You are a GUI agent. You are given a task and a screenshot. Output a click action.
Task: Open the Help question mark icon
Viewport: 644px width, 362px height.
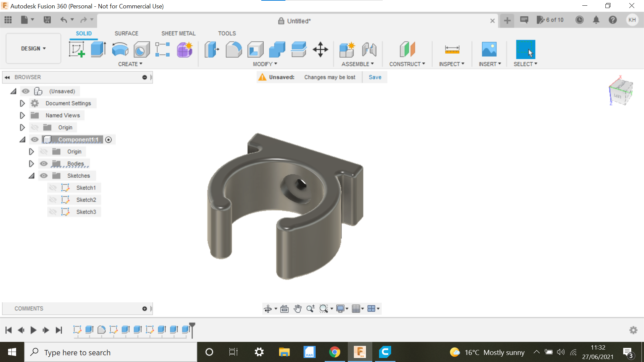point(613,20)
